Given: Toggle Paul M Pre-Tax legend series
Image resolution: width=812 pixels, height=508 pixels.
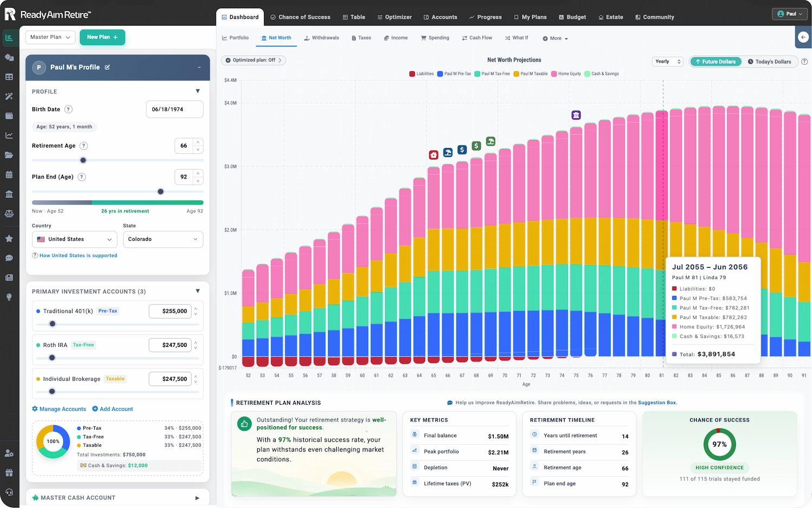Looking at the screenshot, I should coord(454,74).
